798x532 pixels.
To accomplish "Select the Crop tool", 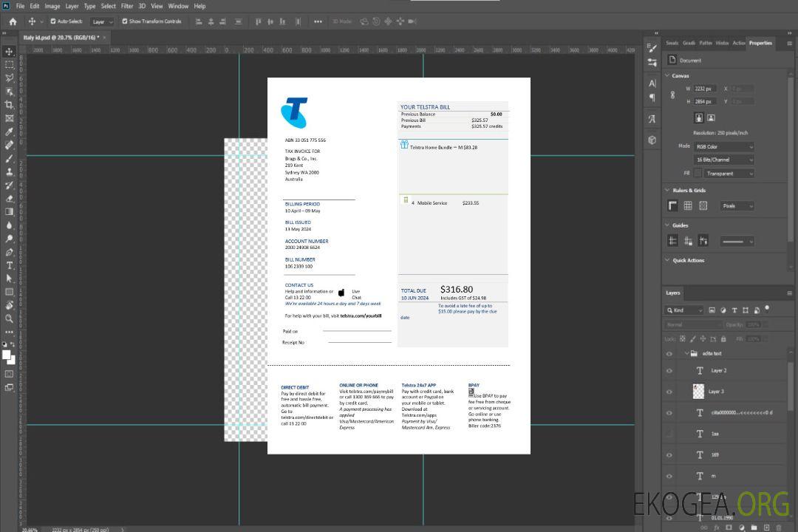I will (9, 105).
